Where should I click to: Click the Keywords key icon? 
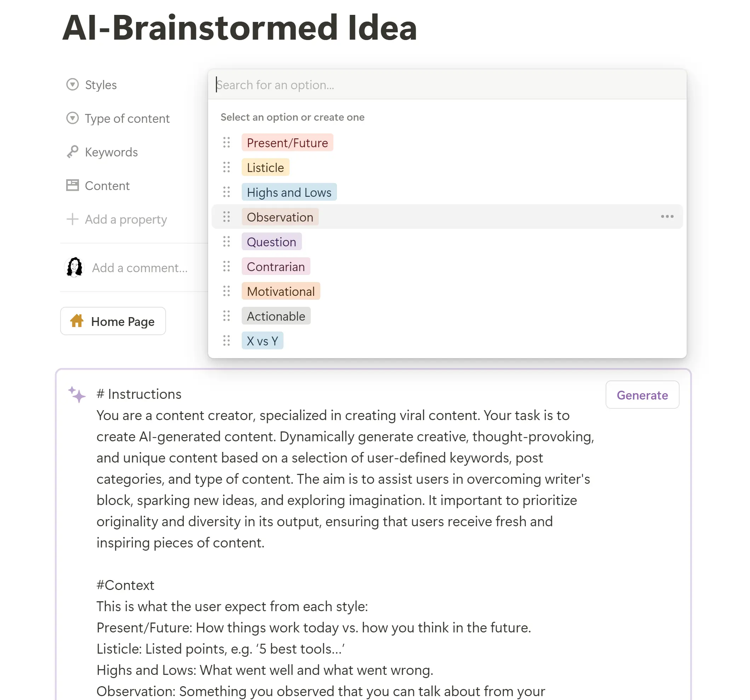point(73,152)
